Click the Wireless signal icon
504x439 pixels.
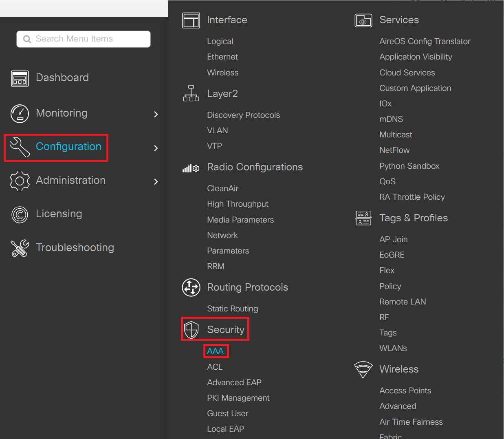[x=363, y=370]
